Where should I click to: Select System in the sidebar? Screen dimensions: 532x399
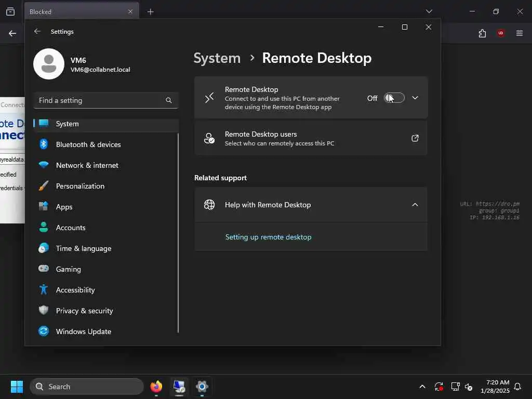pyautogui.click(x=106, y=124)
